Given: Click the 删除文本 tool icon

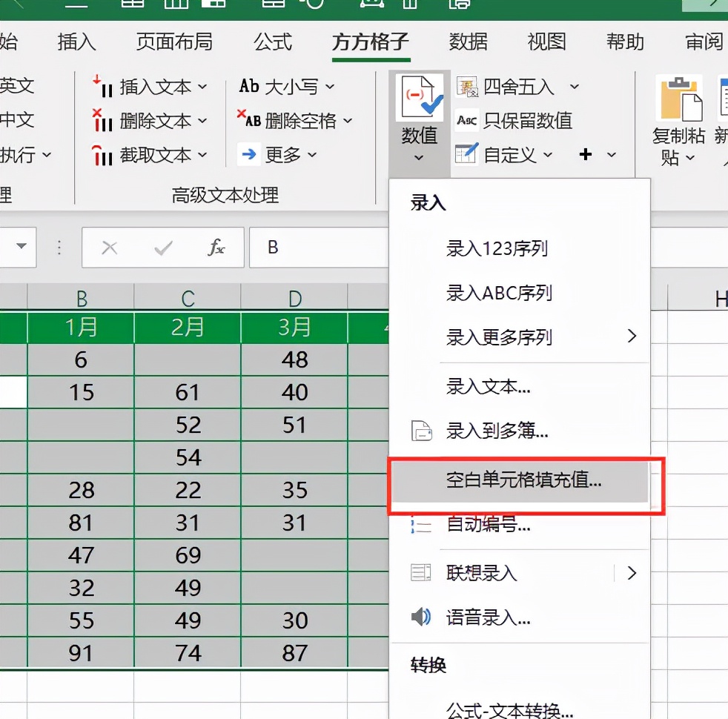Looking at the screenshot, I should point(103,121).
